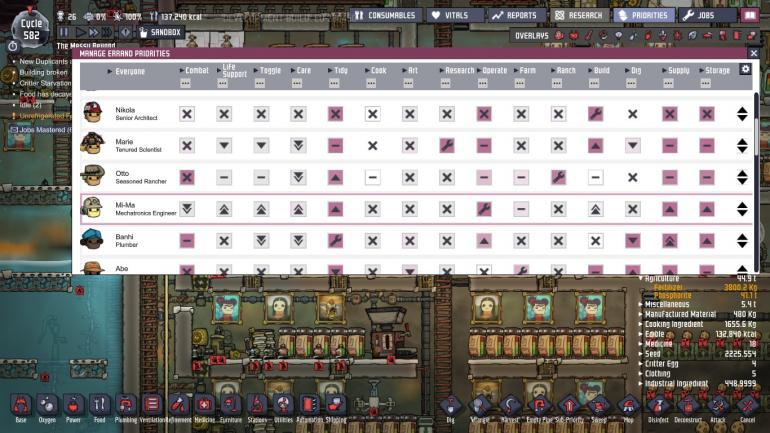
Task: Open the ellipsis menu under Tidy
Action: tap(334, 83)
